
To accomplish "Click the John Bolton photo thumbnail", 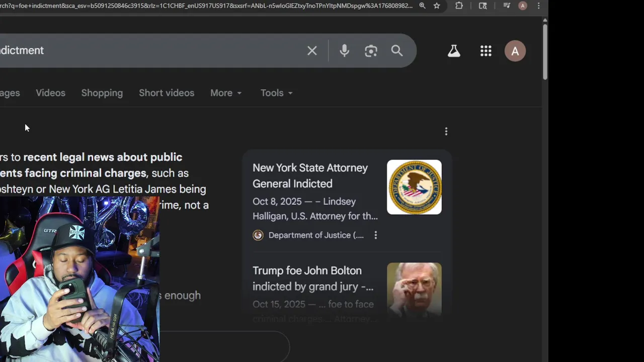I will click(x=414, y=289).
